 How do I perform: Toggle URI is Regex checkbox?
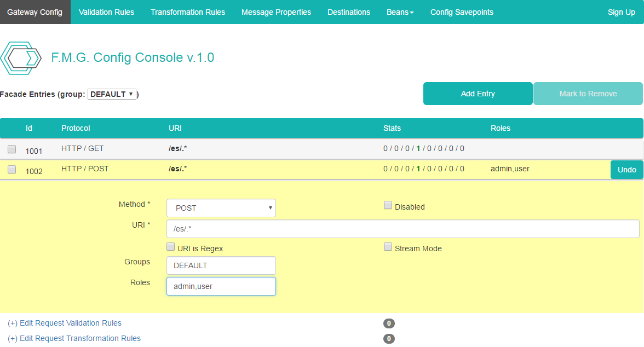[x=171, y=247]
